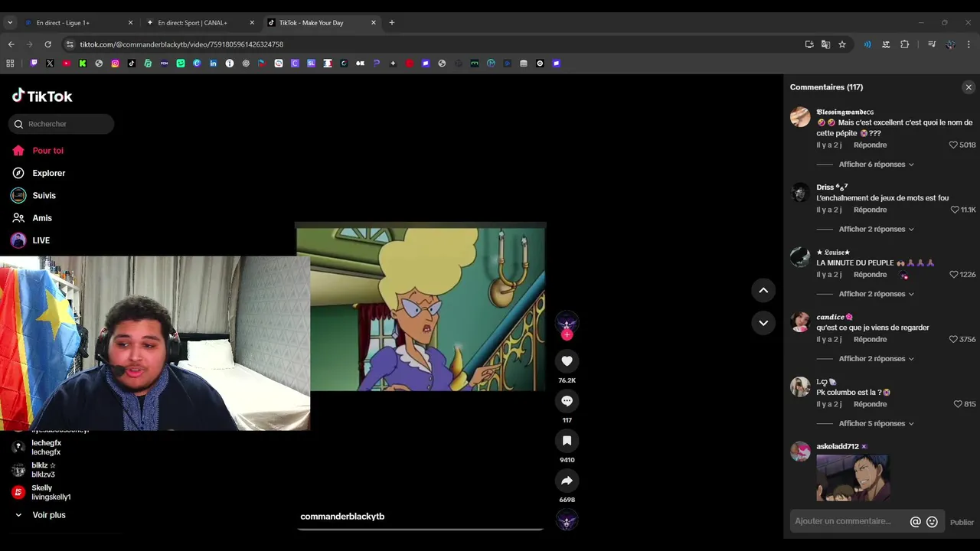Close the TikTok browser tab

tap(374, 23)
